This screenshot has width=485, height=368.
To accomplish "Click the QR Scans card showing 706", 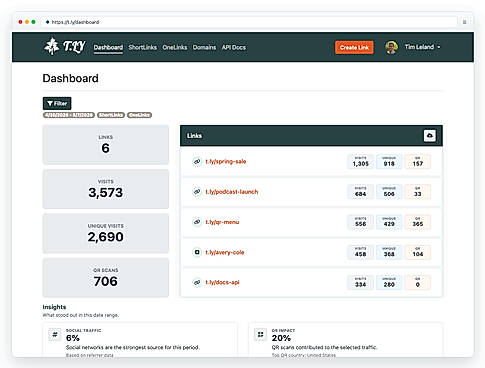I will [x=106, y=278].
